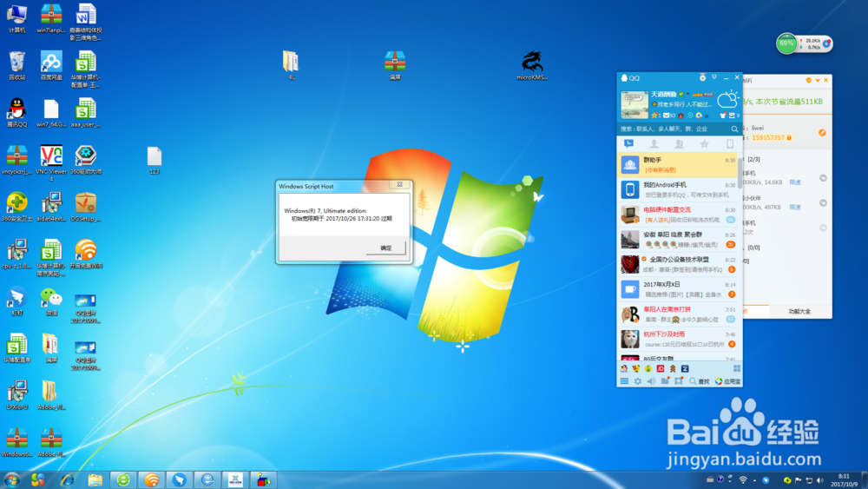Open 360安全卫士 desktop shortcut
Viewport: 868px width, 489px height.
pos(16,207)
